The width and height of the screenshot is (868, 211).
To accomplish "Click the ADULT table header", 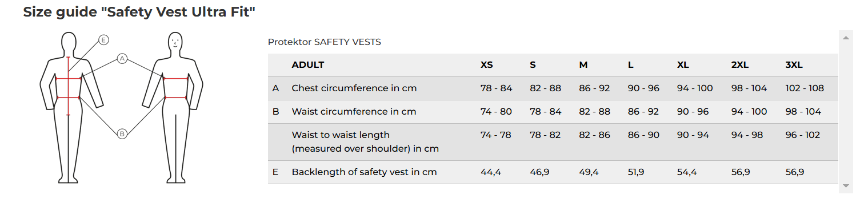I will click(x=308, y=65).
